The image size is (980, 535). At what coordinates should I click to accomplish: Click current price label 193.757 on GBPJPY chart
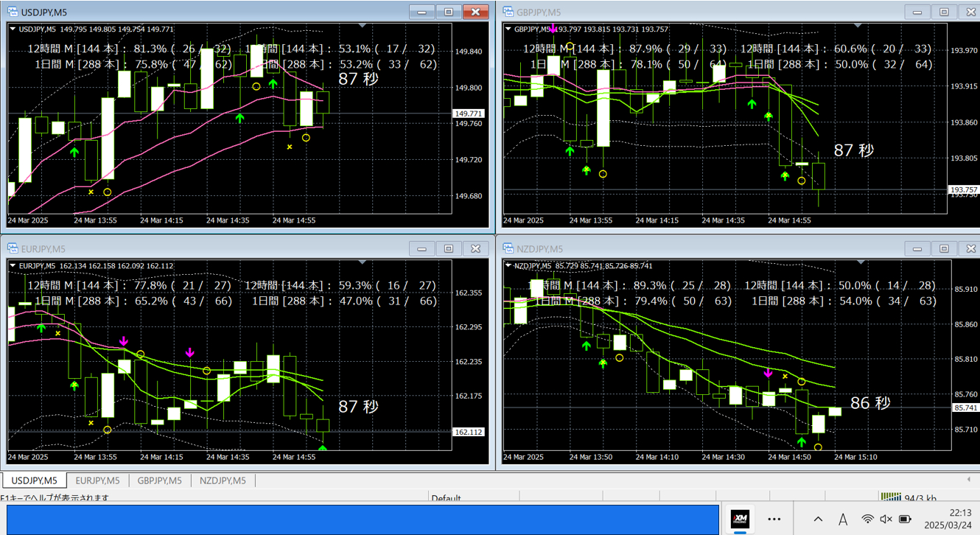(965, 190)
